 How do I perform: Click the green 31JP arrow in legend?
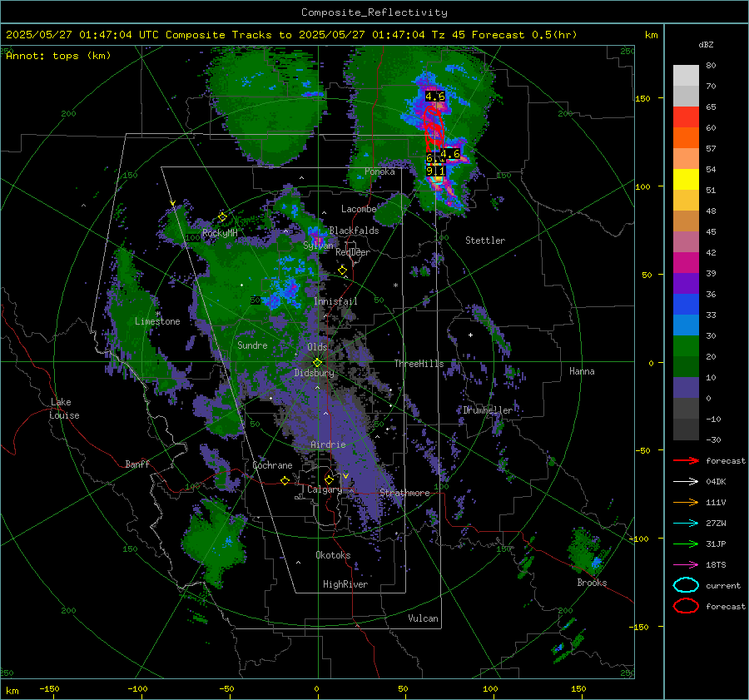[686, 544]
